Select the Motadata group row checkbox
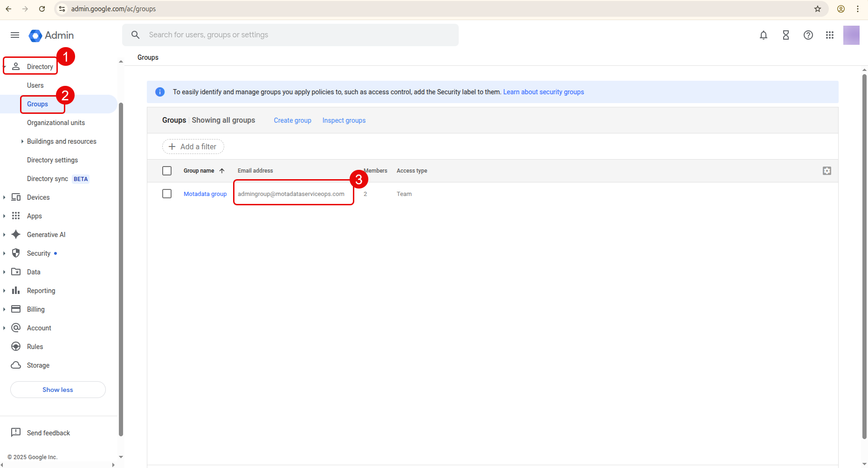This screenshot has width=868, height=468. (167, 194)
